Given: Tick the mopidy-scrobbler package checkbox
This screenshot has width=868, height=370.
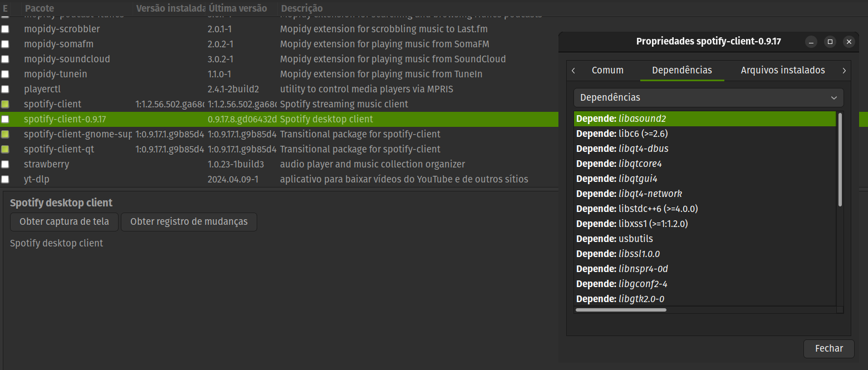Looking at the screenshot, I should click(x=5, y=29).
